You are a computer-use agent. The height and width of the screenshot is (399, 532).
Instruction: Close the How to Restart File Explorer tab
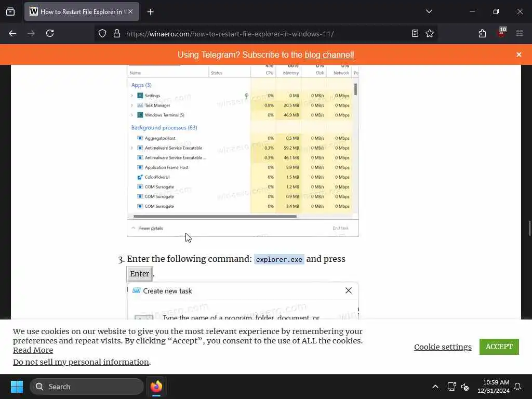130,11
